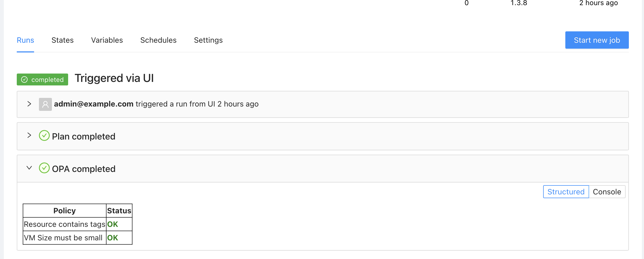
Task: Click the green completed status badge
Action: coord(42,79)
